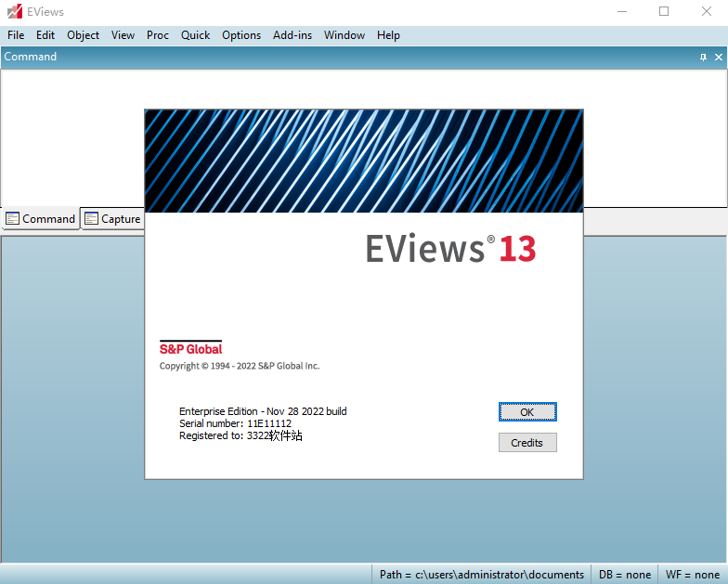This screenshot has height=584, width=728.
Task: Pin the Command window panel
Action: click(703, 58)
